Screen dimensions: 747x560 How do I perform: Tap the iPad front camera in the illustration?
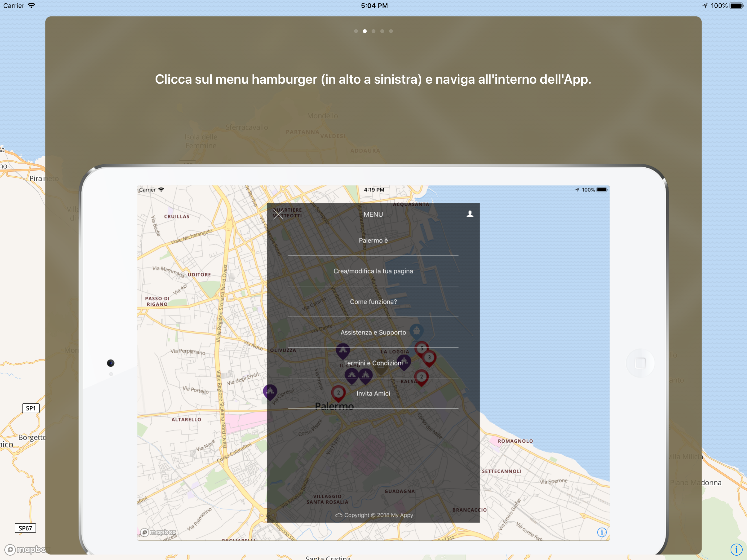(x=110, y=363)
